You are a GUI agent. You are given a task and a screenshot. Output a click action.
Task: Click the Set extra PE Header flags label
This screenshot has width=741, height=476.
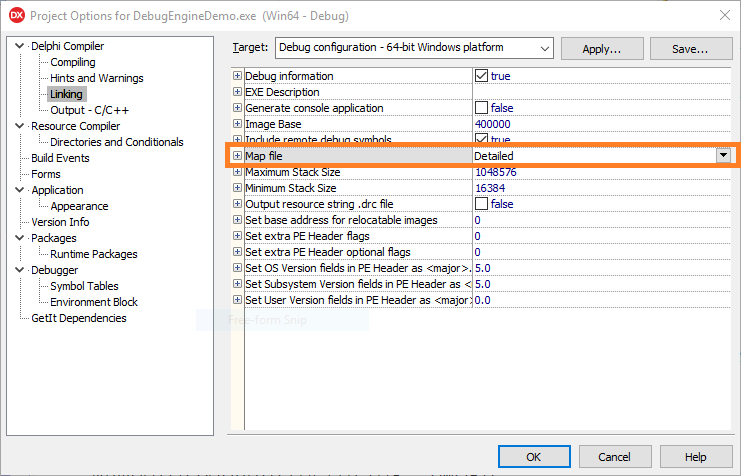(x=307, y=236)
